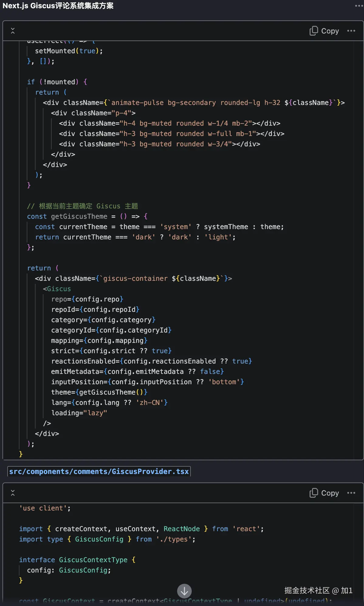Click the line 'category={config.category}'
The image size is (364, 606).
pos(103,320)
